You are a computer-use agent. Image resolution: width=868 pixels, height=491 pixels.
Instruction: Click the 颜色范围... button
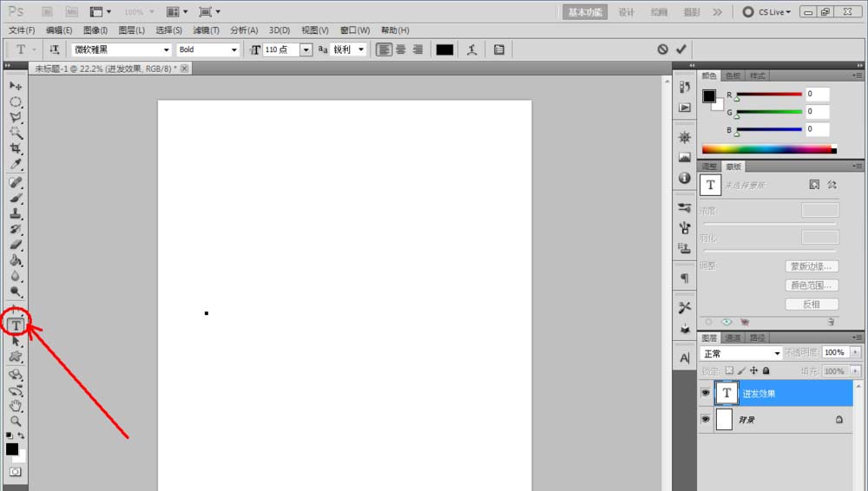pos(812,285)
